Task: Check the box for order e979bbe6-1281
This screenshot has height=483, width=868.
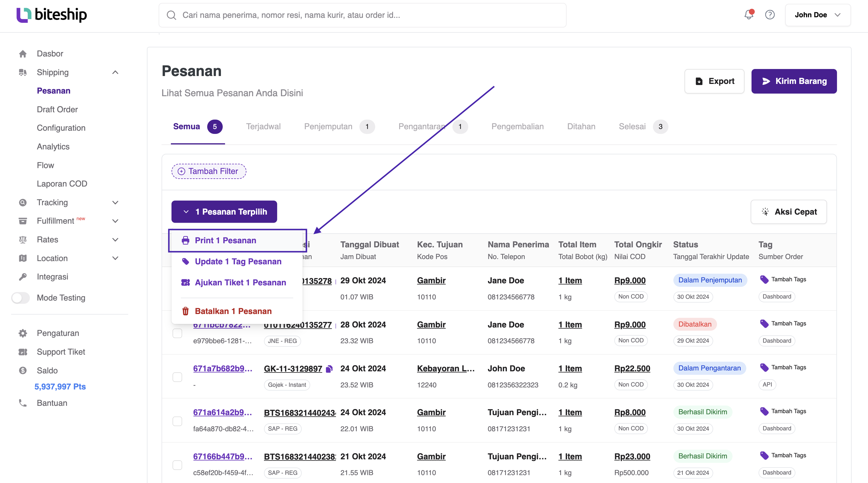Action: tap(177, 333)
